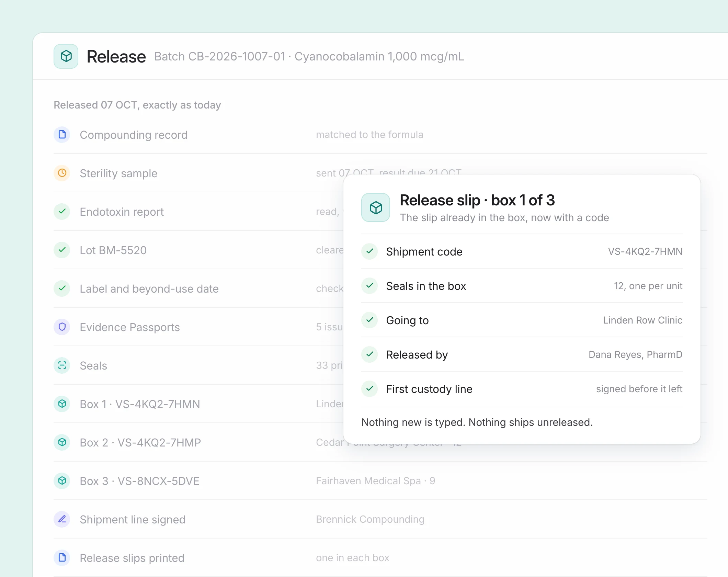
Task: Click the First custody line checkmark
Action: coord(370,389)
